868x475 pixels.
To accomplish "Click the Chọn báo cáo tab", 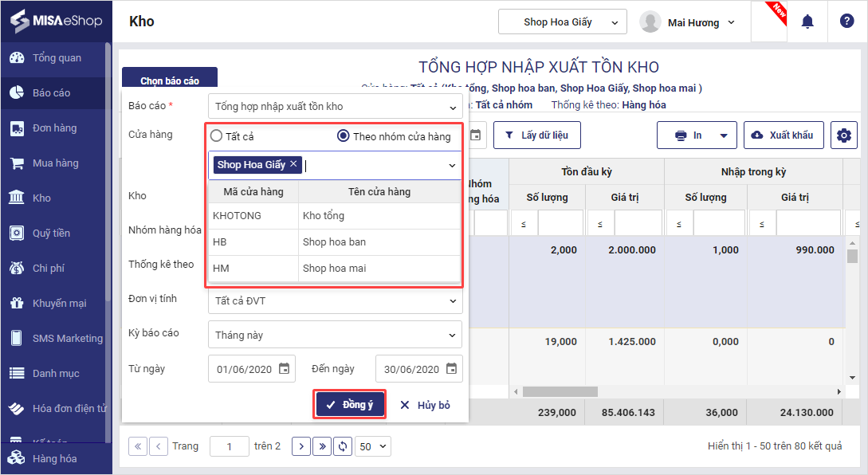I will click(x=170, y=78).
